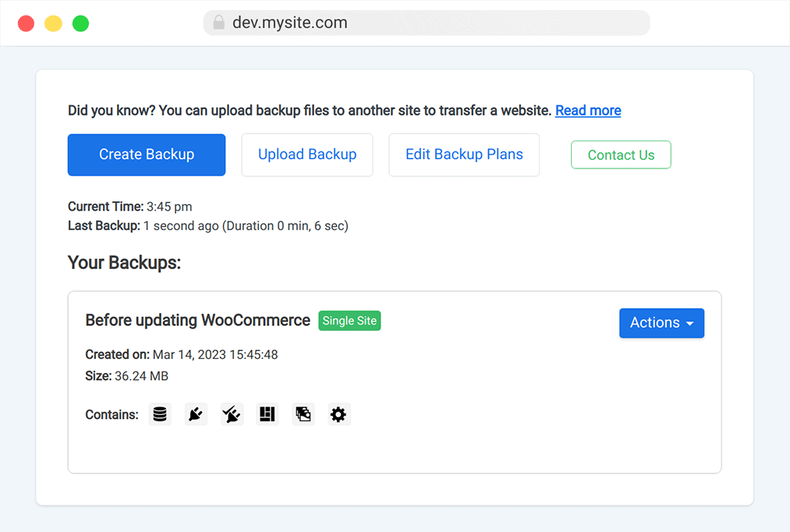The height and width of the screenshot is (532, 790).
Task: Click the dev.mysite.com address bar
Action: 427,23
